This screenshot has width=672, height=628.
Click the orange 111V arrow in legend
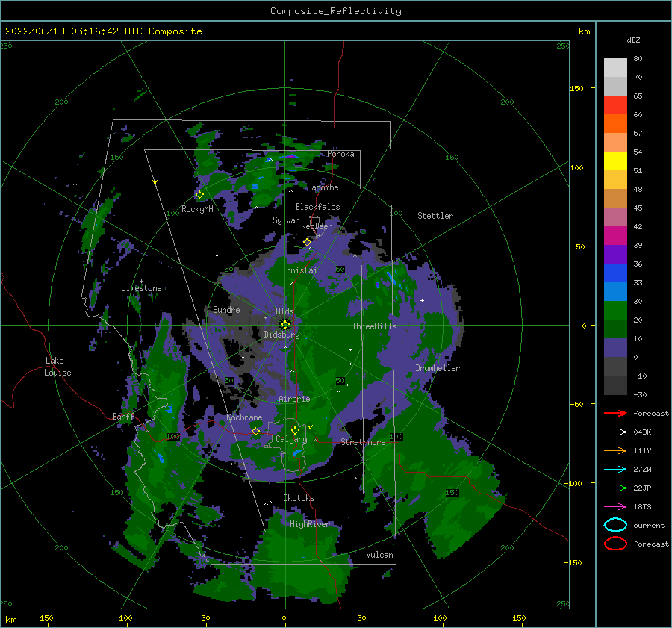click(615, 450)
